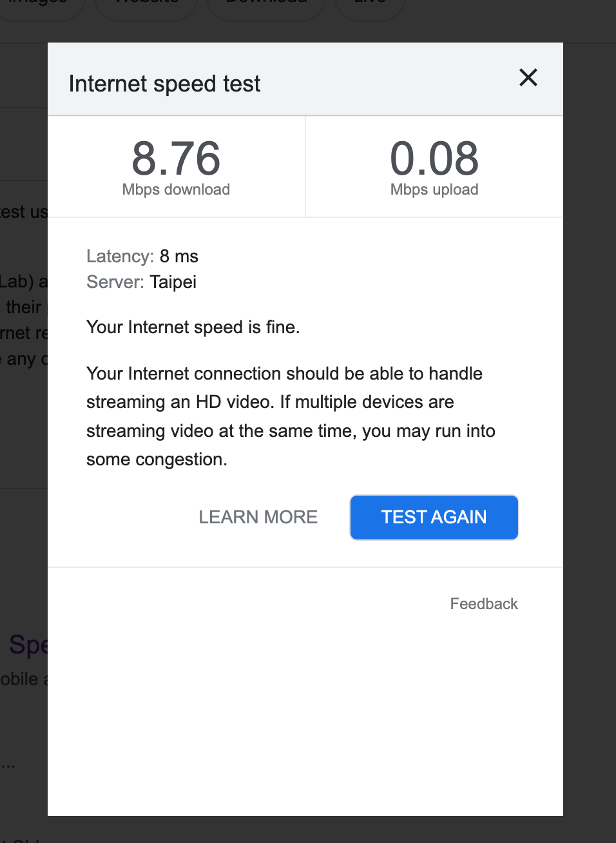The width and height of the screenshot is (616, 843).
Task: Click the TEST AGAIN button
Action: pyautogui.click(x=434, y=517)
